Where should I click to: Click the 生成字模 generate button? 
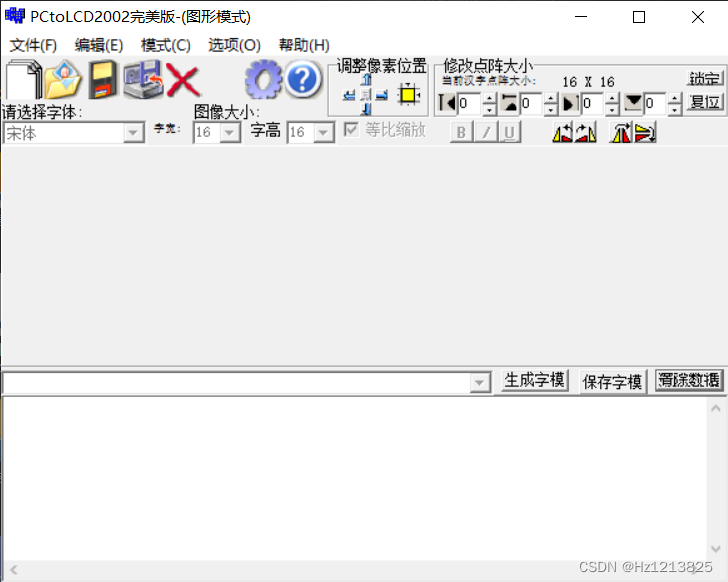(x=534, y=381)
